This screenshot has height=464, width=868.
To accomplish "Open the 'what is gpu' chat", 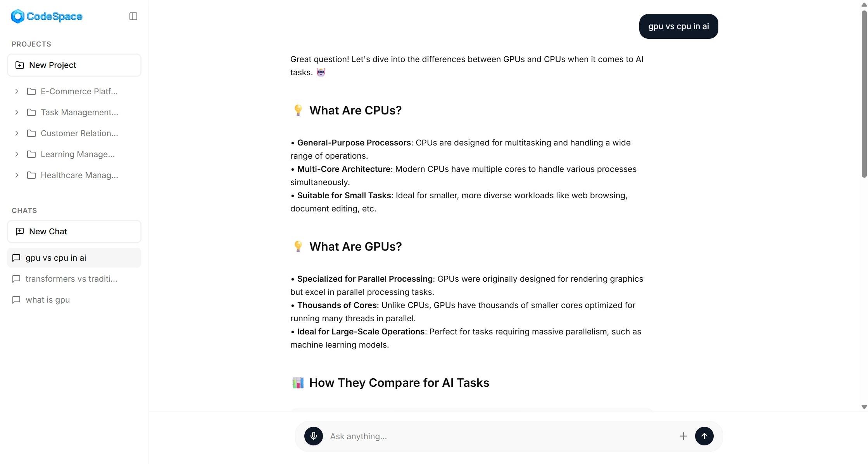I will pos(48,300).
